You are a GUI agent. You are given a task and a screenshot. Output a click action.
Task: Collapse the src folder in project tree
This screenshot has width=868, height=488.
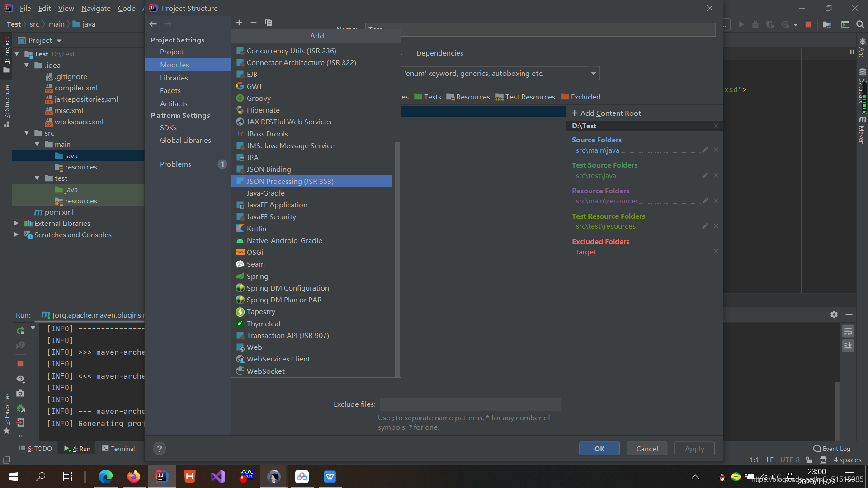(x=27, y=133)
